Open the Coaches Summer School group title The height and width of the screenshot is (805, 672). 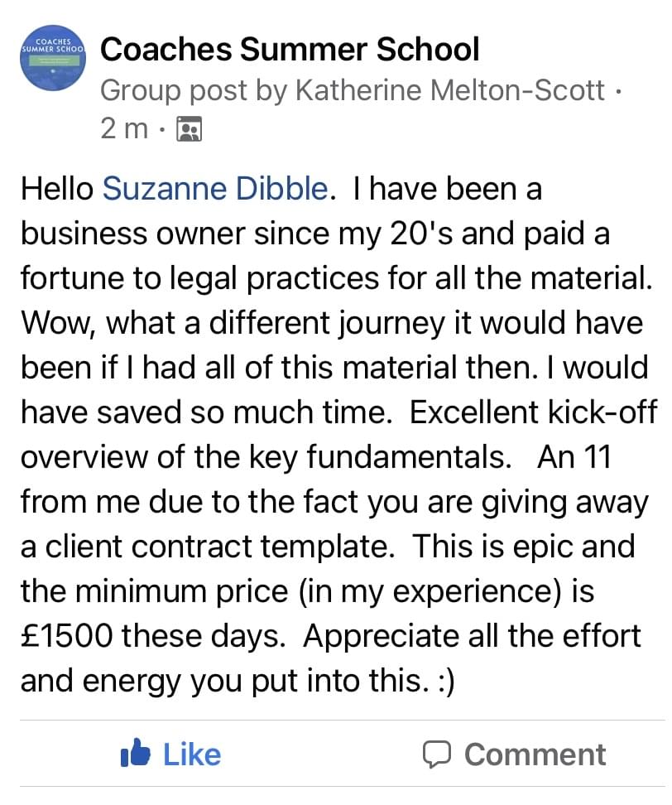[290, 50]
